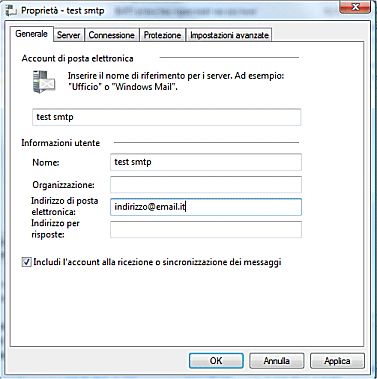
Task: Close the Proprietà dialog window
Action: point(355,7)
